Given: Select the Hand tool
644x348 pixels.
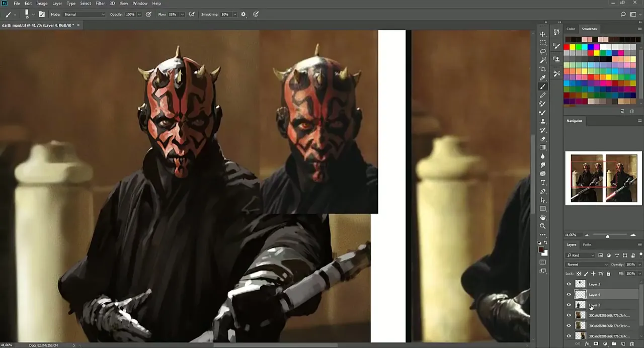Looking at the screenshot, I should (543, 217).
